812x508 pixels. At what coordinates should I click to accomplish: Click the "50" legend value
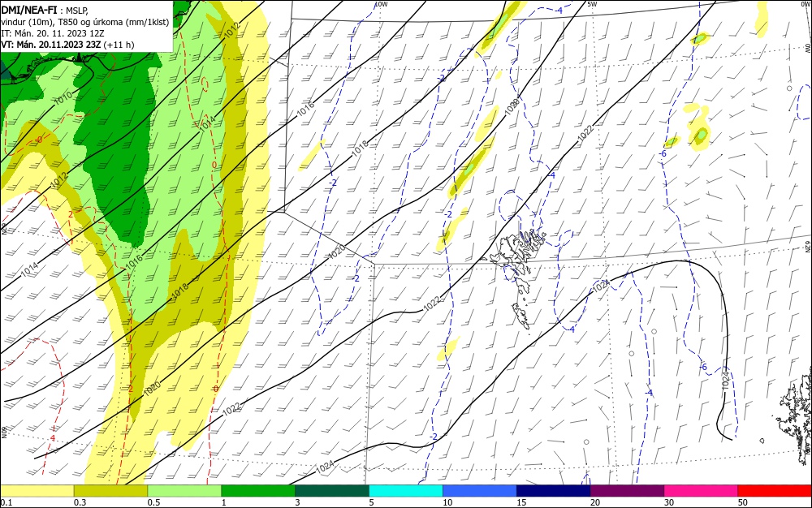pos(743,503)
